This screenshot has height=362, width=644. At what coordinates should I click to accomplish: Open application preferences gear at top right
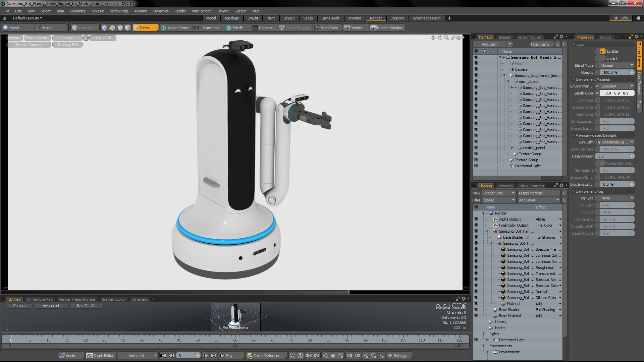point(638,18)
